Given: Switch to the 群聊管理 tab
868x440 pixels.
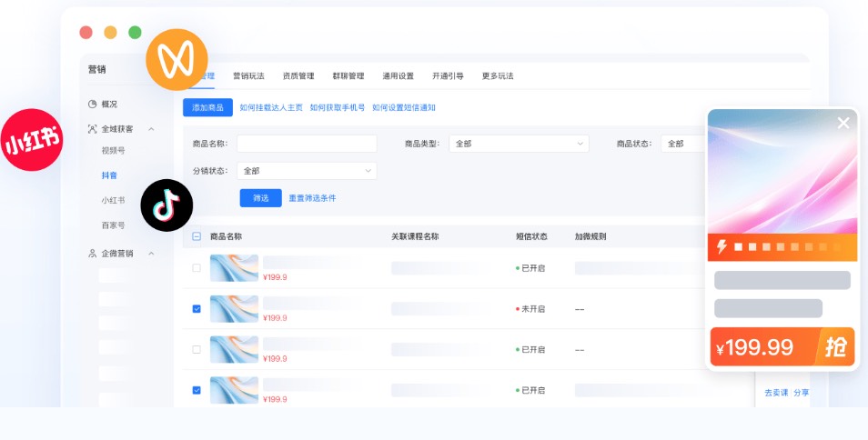Looking at the screenshot, I should coord(348,75).
